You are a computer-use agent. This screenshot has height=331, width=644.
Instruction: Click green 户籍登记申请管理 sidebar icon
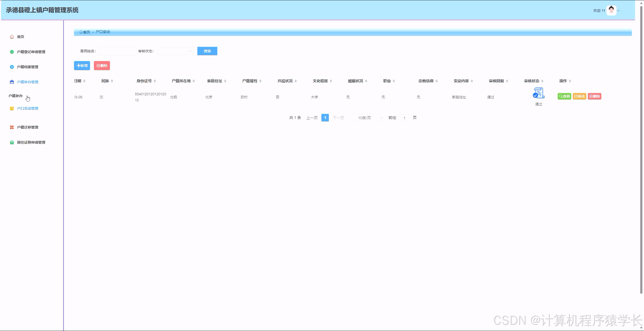(12, 52)
